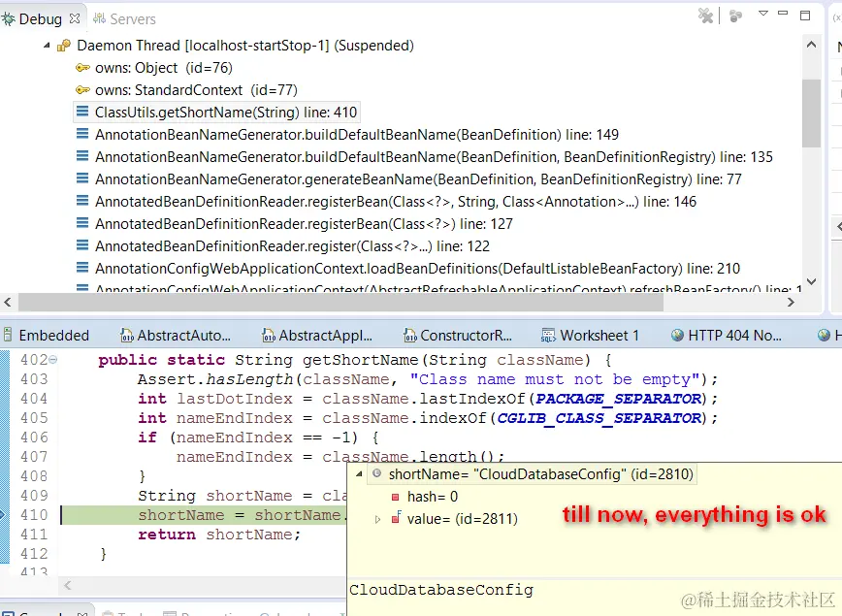
Task: Open the HTTP 404 No... browser tab
Action: click(x=727, y=336)
